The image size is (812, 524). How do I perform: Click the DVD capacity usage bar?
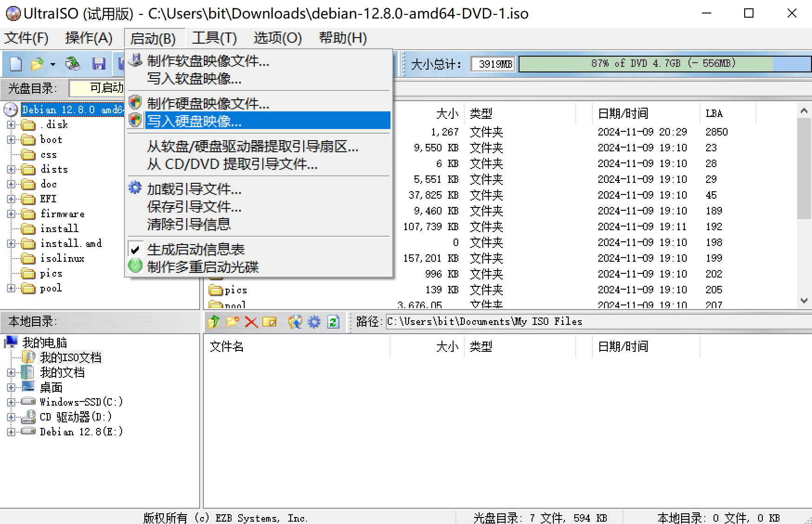point(664,64)
